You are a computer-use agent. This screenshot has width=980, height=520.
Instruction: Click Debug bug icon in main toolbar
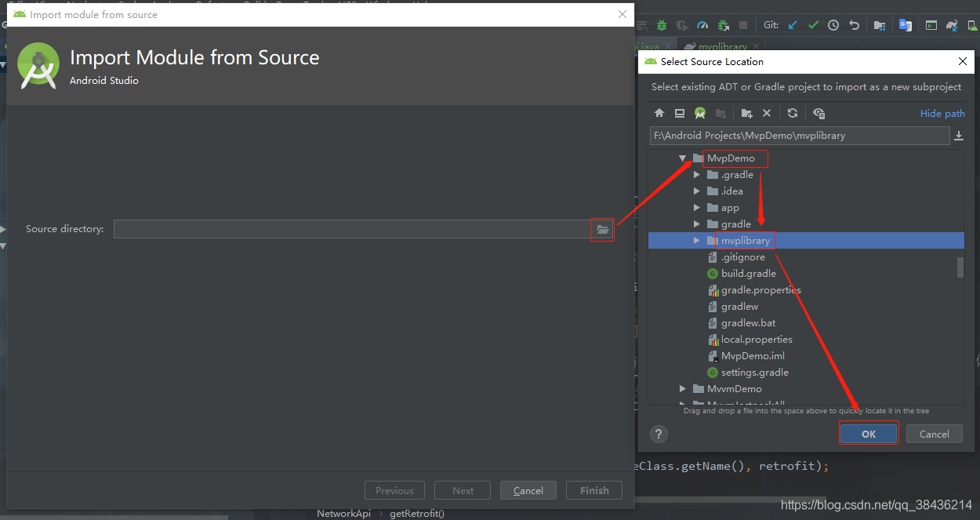click(662, 25)
